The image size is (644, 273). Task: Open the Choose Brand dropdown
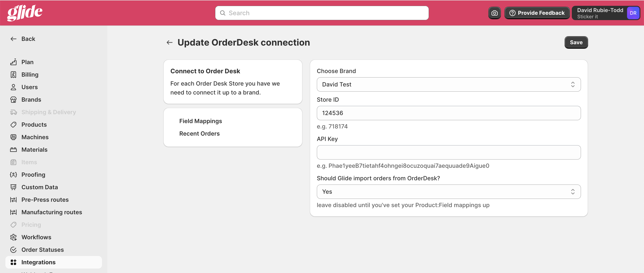click(449, 84)
